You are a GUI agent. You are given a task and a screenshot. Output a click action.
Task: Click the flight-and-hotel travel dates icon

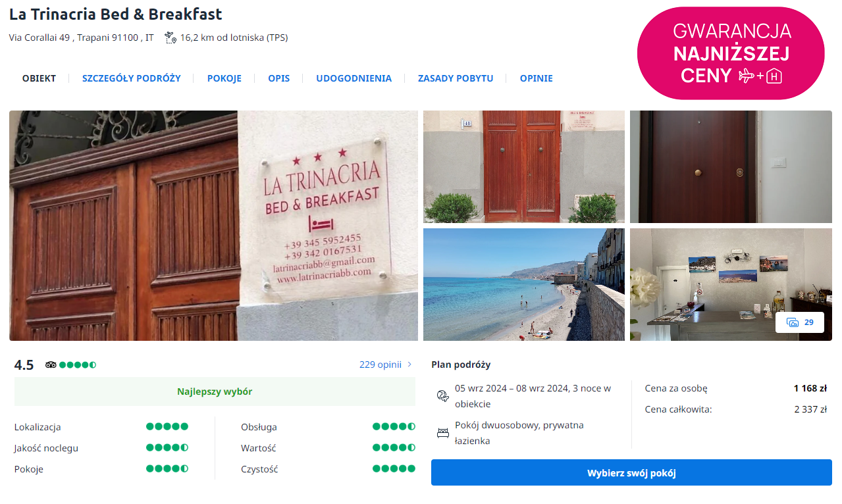442,396
